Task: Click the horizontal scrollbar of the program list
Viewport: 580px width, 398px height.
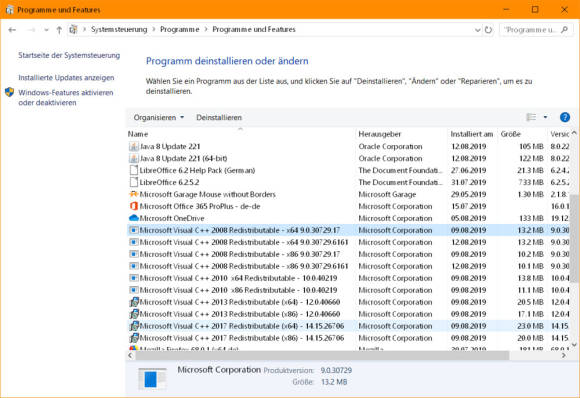Action: pos(322,355)
